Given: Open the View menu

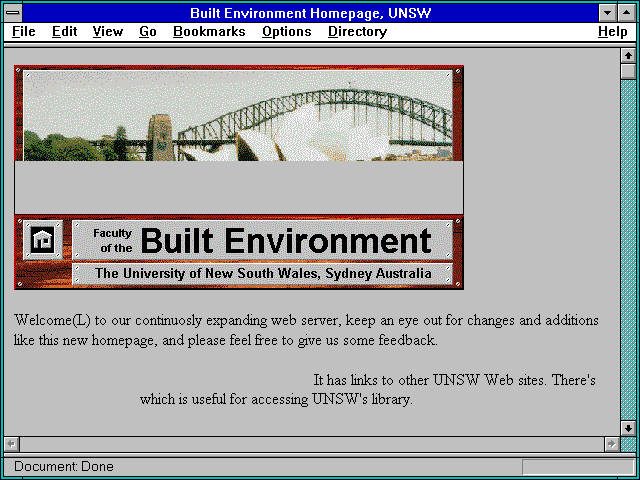Looking at the screenshot, I should (108, 31).
